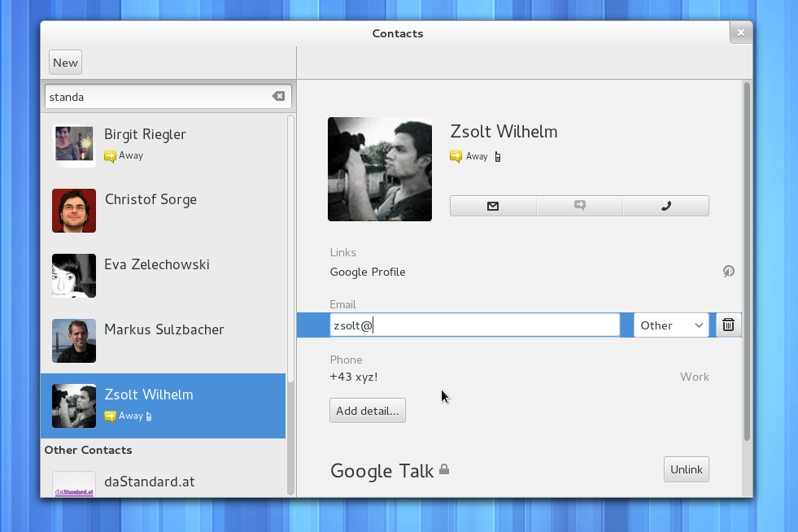
Task: Click the Other Contacts section header
Action: point(88,450)
